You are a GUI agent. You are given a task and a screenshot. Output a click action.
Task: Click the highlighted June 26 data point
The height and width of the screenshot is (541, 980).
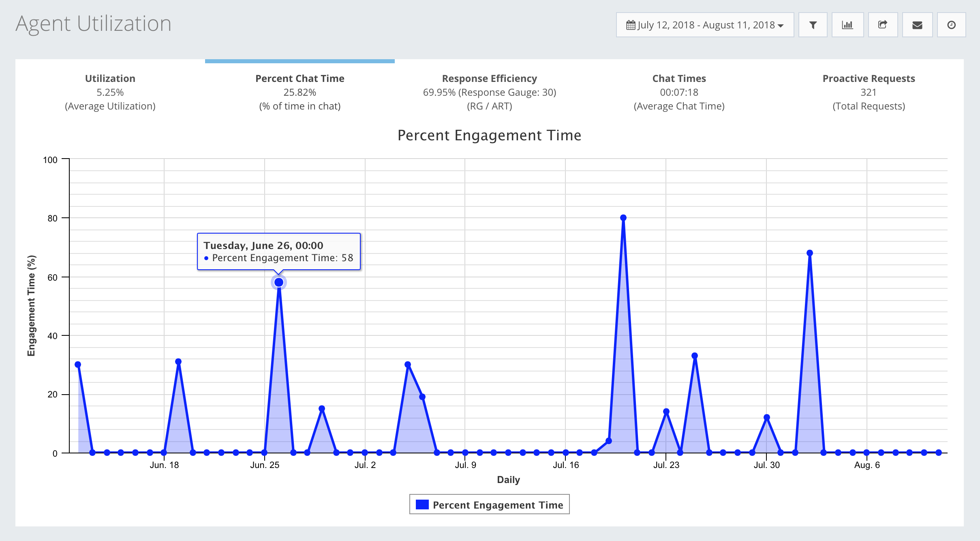[279, 282]
